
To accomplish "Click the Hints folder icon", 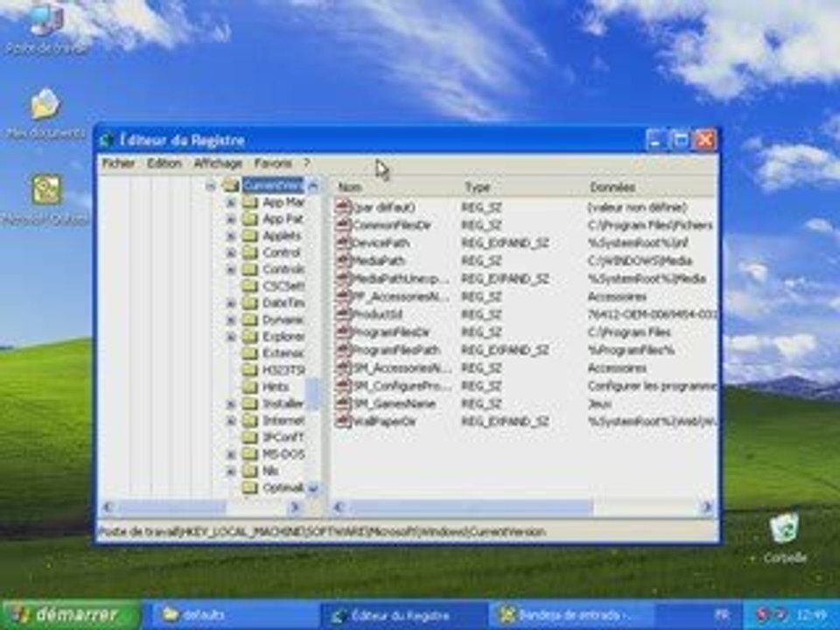I will pyautogui.click(x=249, y=386).
